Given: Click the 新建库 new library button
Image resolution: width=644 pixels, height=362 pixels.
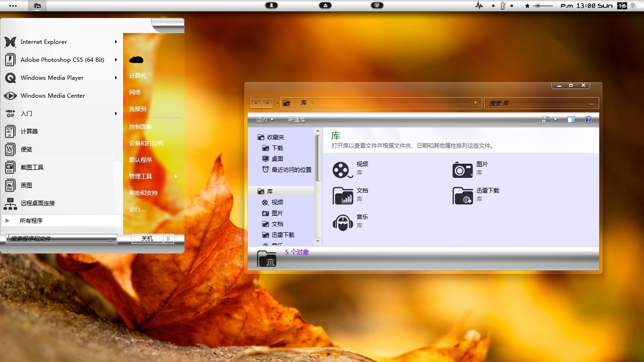Looking at the screenshot, I should [x=297, y=120].
